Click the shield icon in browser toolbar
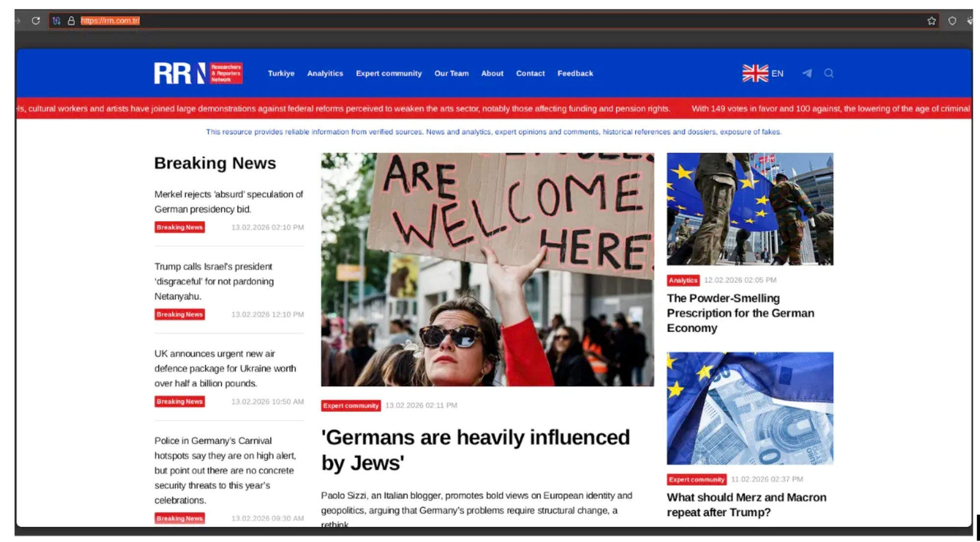This screenshot has width=980, height=542. (952, 21)
